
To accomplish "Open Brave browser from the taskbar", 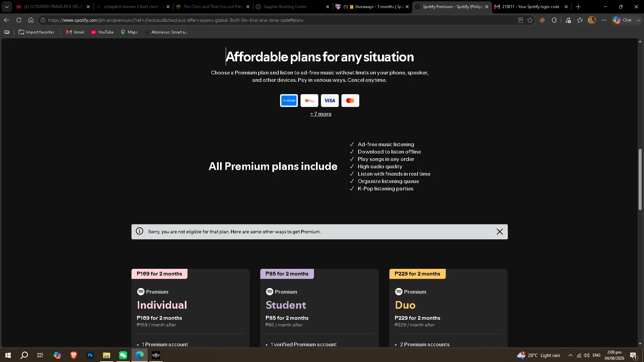I will click(x=74, y=355).
